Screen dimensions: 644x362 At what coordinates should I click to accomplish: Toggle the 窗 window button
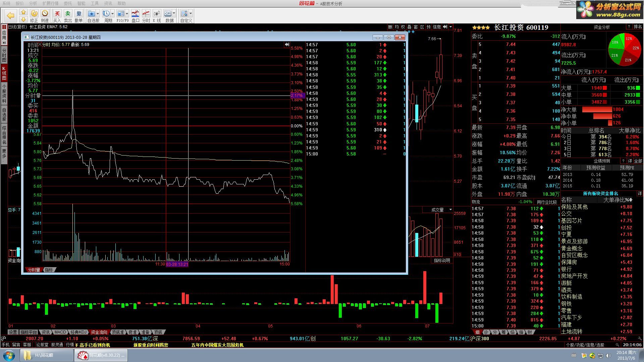click(416, 27)
